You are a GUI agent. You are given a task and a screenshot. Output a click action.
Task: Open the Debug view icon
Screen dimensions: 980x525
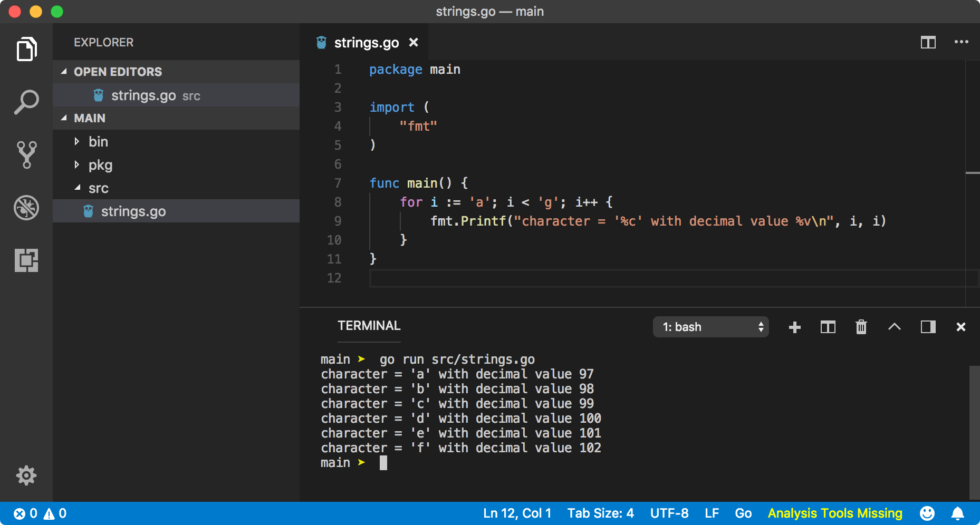coord(26,208)
